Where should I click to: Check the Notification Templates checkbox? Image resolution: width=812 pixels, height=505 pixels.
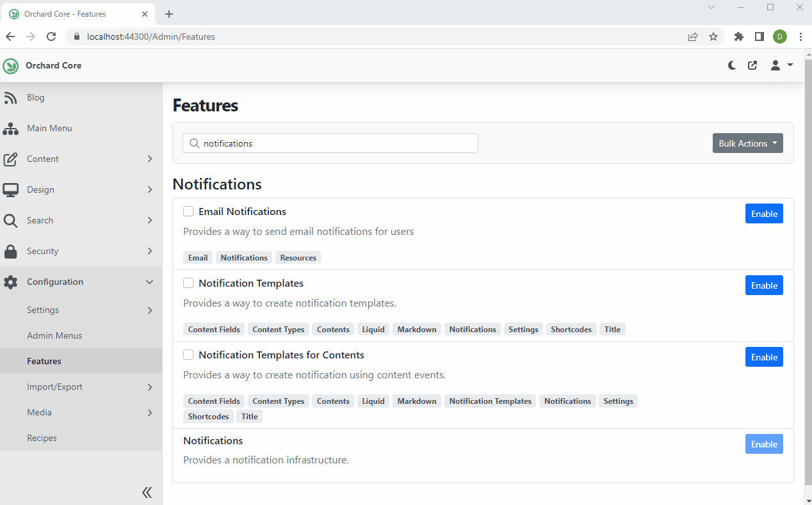[188, 283]
